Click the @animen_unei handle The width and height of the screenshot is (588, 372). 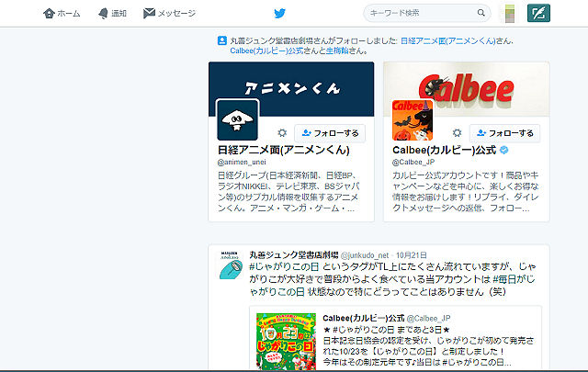click(x=242, y=162)
